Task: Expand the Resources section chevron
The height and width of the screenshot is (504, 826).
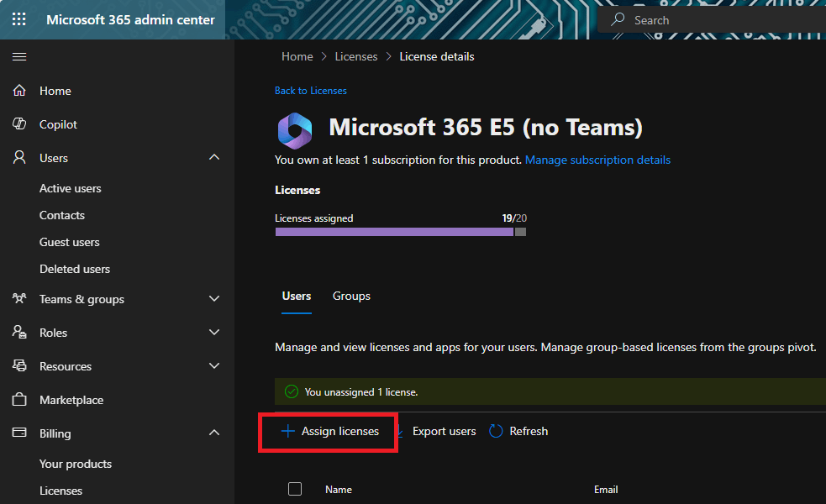Action: [x=214, y=366]
